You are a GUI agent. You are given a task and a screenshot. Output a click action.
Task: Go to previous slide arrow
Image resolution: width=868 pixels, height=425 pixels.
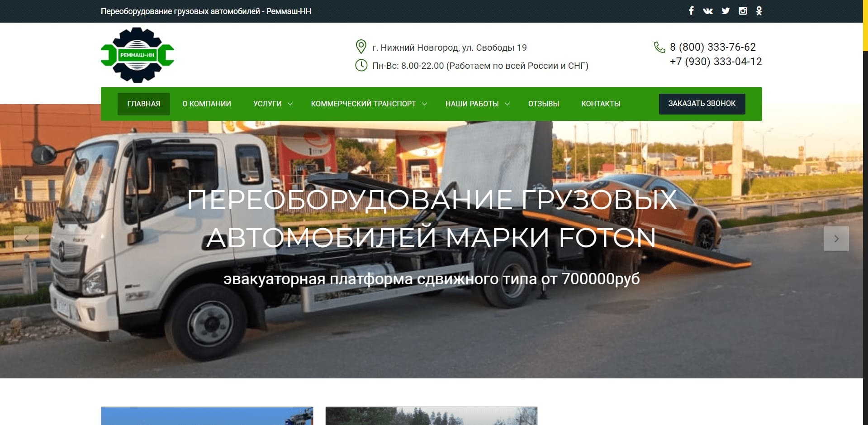26,239
